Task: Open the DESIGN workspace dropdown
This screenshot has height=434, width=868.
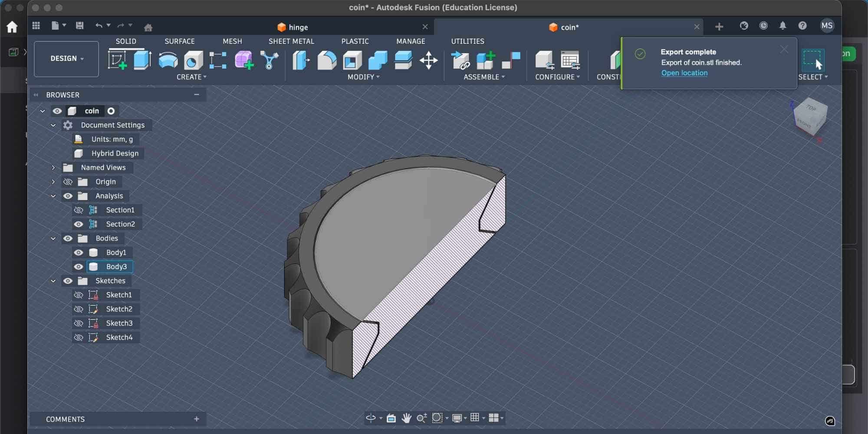Action: 66,59
